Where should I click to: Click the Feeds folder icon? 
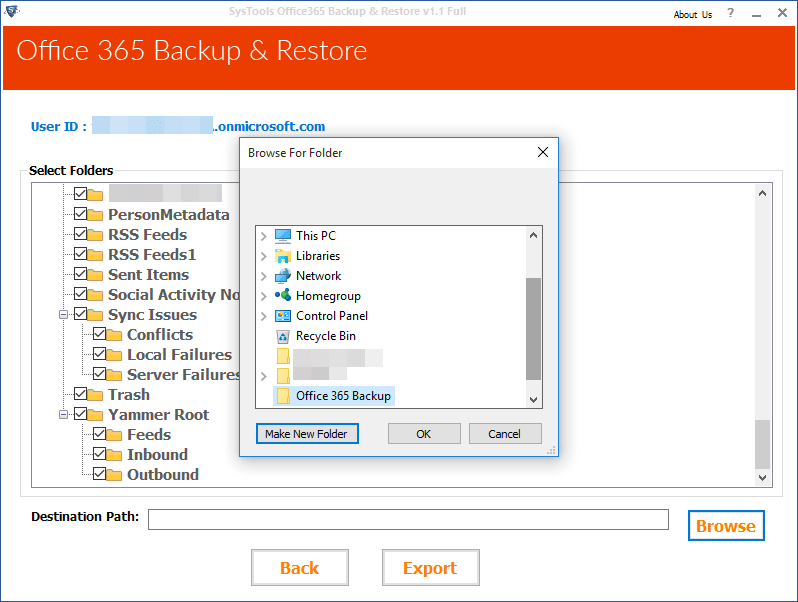click(x=114, y=435)
